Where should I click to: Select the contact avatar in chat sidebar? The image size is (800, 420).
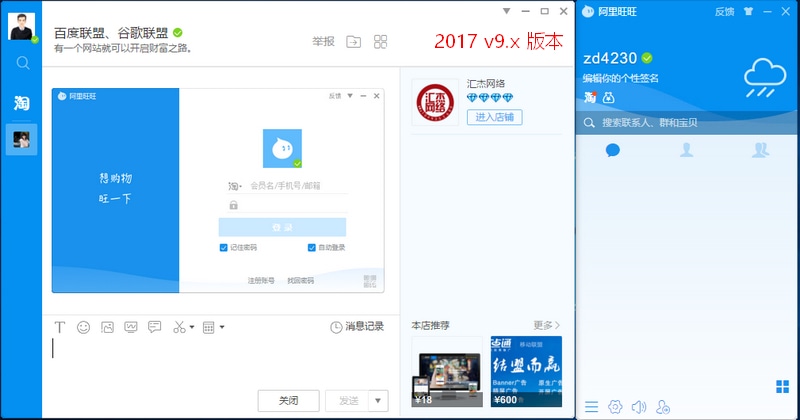(x=21, y=139)
